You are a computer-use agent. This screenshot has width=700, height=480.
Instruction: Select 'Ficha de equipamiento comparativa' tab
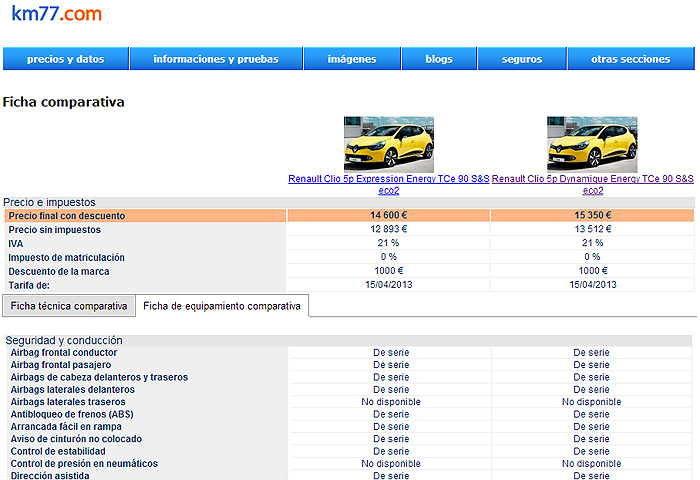222,306
